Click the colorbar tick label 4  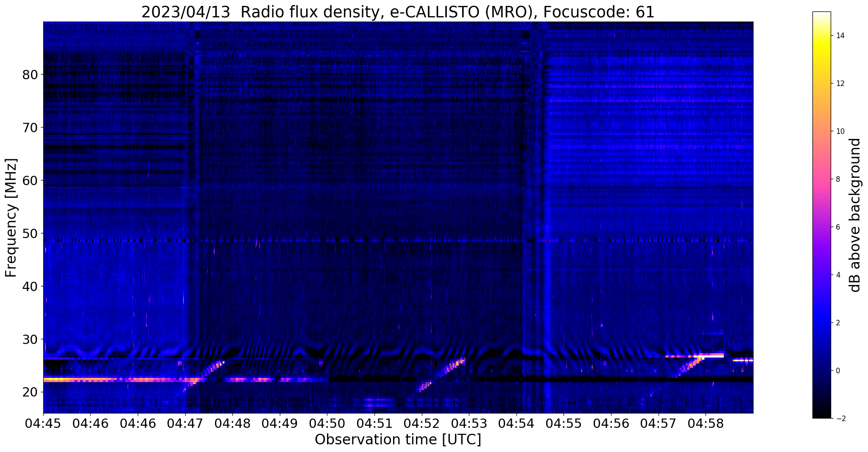[837, 275]
